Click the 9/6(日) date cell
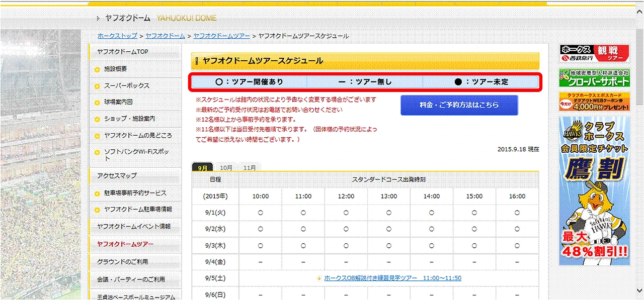This screenshot has height=300, width=644. click(x=215, y=294)
